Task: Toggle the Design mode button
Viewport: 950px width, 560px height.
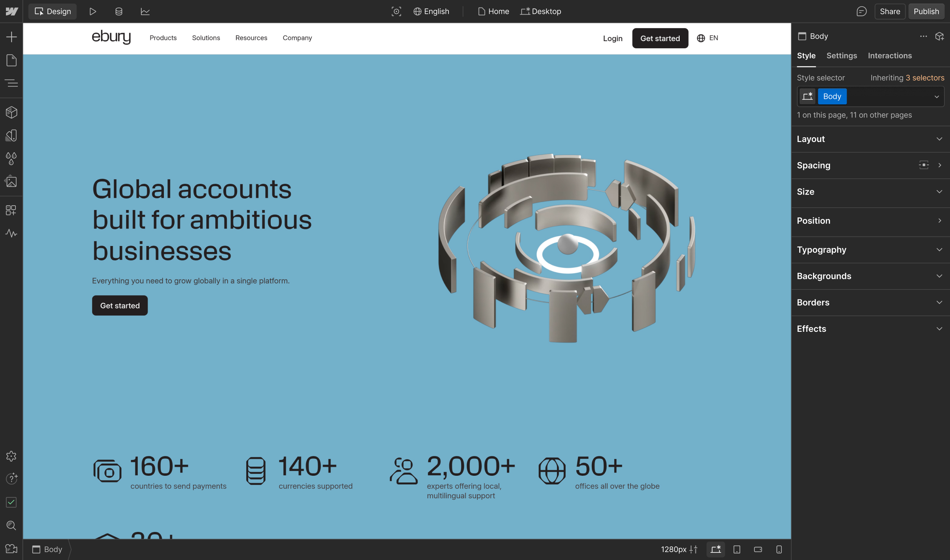Action: [x=53, y=11]
